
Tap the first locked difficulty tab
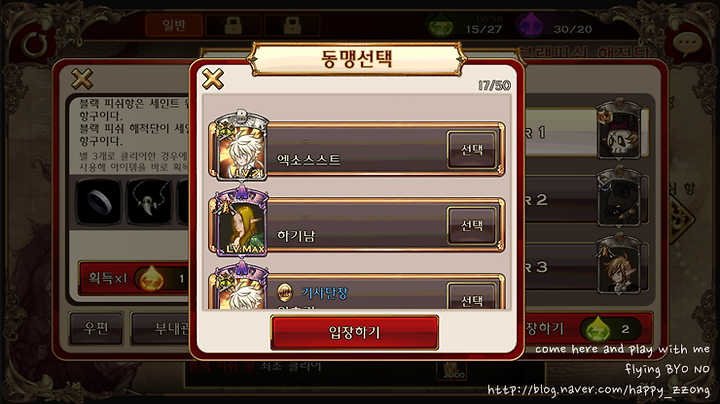click(x=233, y=25)
